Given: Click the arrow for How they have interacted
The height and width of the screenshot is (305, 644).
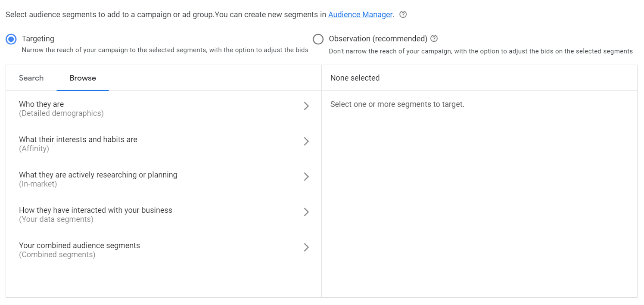Looking at the screenshot, I should (x=306, y=212).
